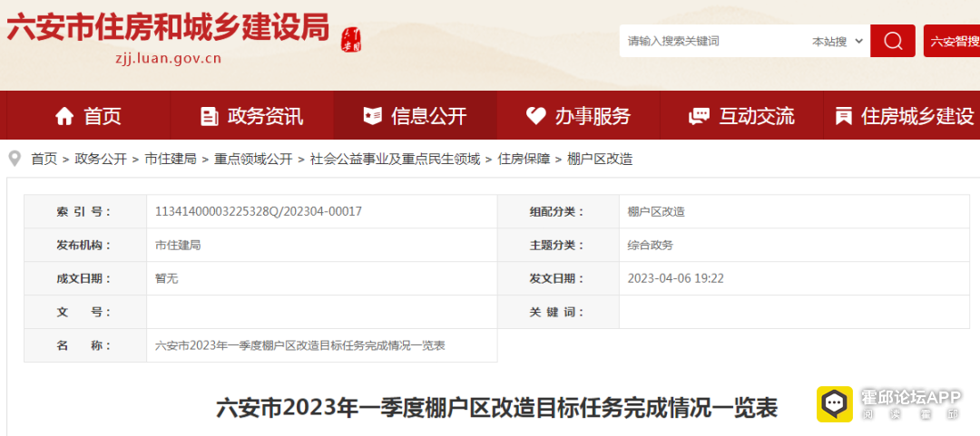Viewport: 980px width, 436px height.
Task: Go to 首页 in the navigation bar
Action: click(103, 116)
